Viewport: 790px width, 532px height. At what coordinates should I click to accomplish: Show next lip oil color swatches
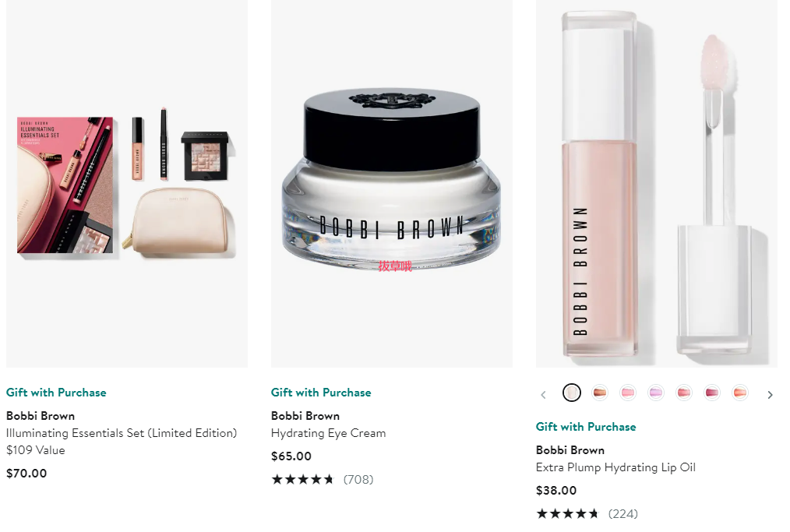point(770,394)
